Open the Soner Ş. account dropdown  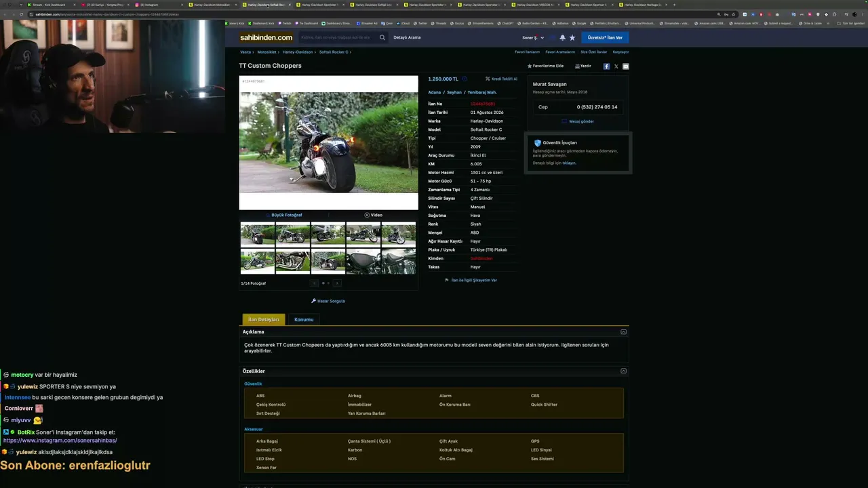[533, 38]
